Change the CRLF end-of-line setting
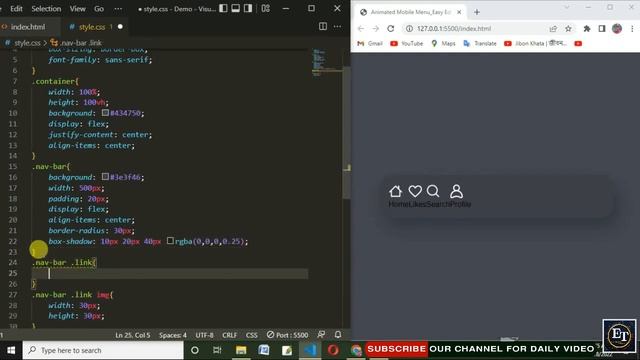This screenshot has height=360, width=640. point(229,335)
